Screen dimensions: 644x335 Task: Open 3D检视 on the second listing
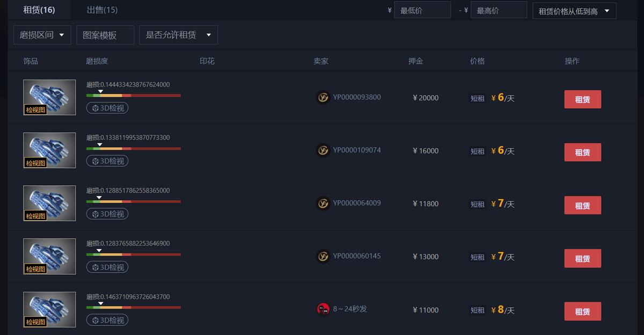coord(107,161)
